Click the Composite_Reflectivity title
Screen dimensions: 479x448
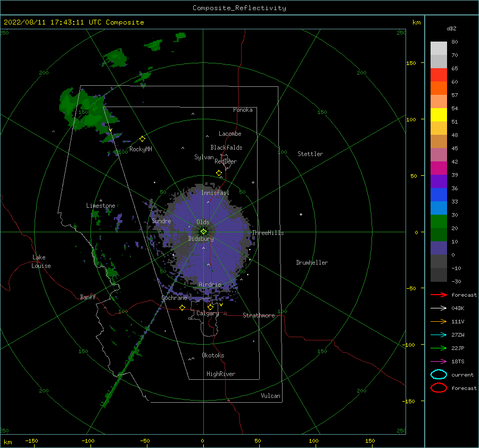240,8
